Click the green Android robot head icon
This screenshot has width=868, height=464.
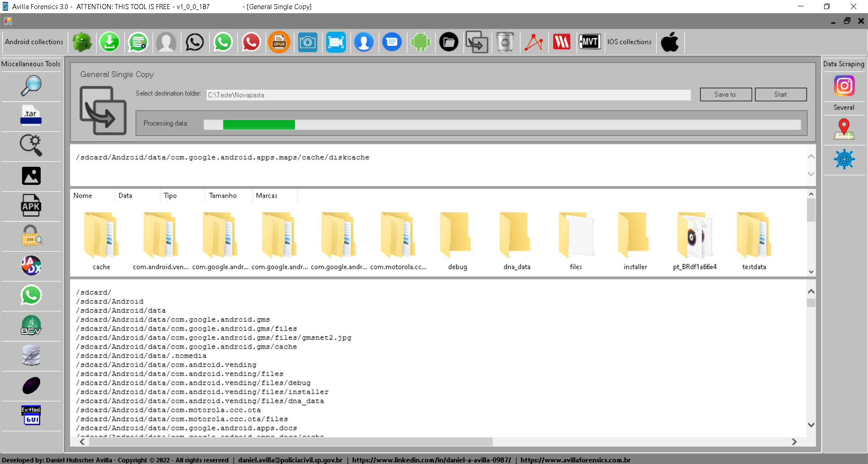(x=82, y=42)
